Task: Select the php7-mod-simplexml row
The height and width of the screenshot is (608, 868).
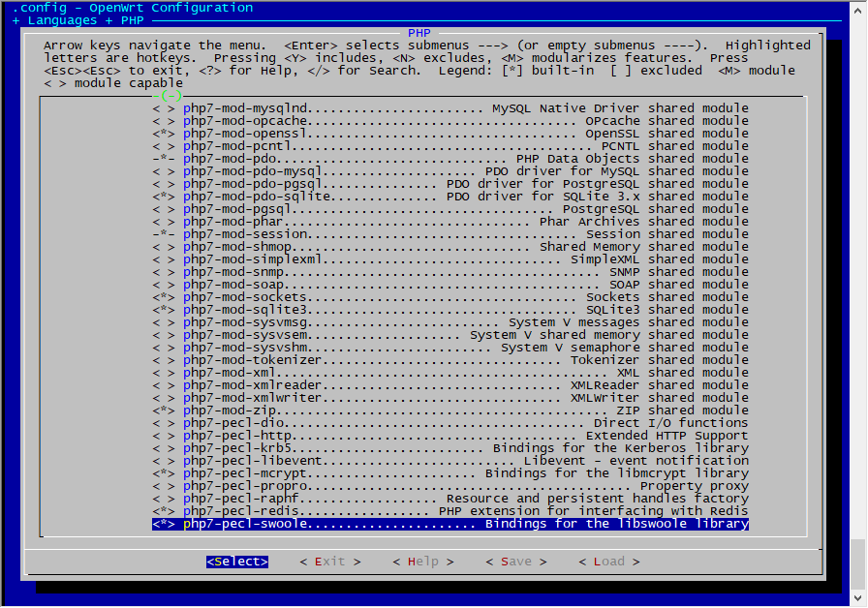Action: pyautogui.click(x=450, y=259)
